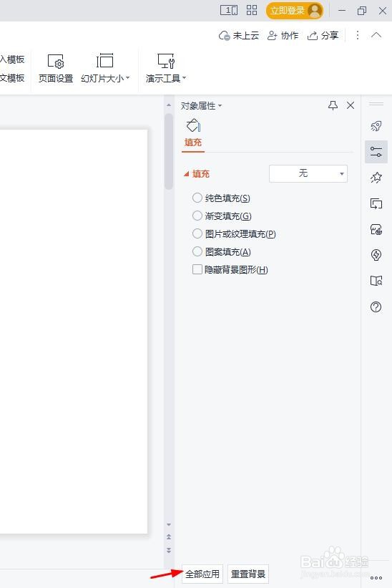This screenshot has height=588, width=392.
Task: Select picture or texture fill 图片或纹理填充(P)
Action: click(x=234, y=234)
